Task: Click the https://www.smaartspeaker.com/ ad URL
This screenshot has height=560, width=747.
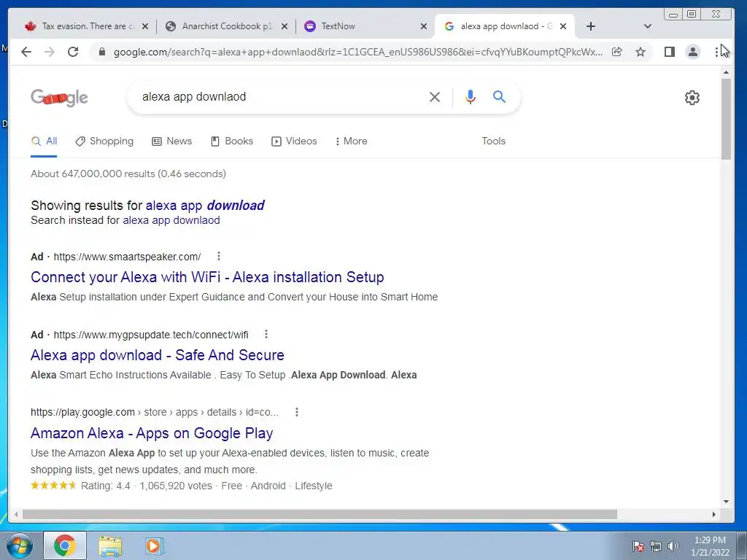Action: coord(127,257)
